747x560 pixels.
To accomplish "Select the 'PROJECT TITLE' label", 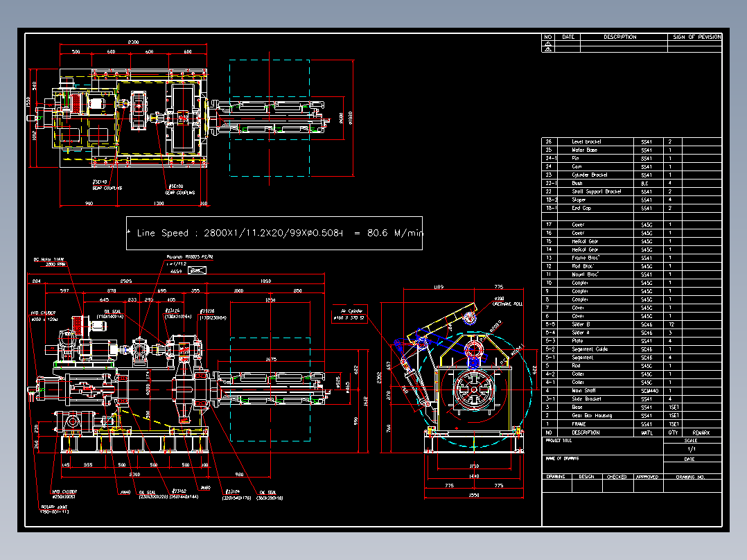I will coord(559,440).
